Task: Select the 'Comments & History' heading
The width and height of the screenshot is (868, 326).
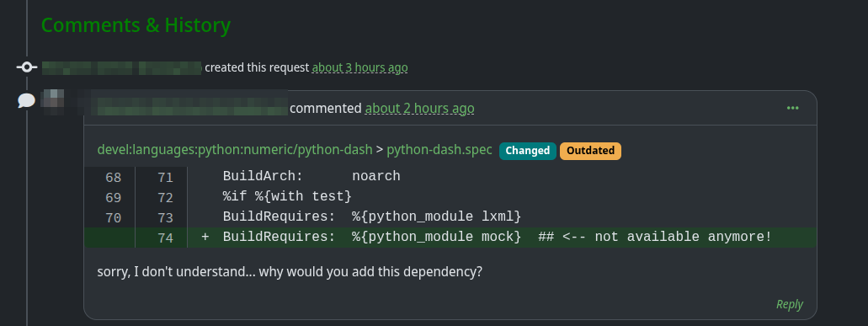Action: click(136, 25)
